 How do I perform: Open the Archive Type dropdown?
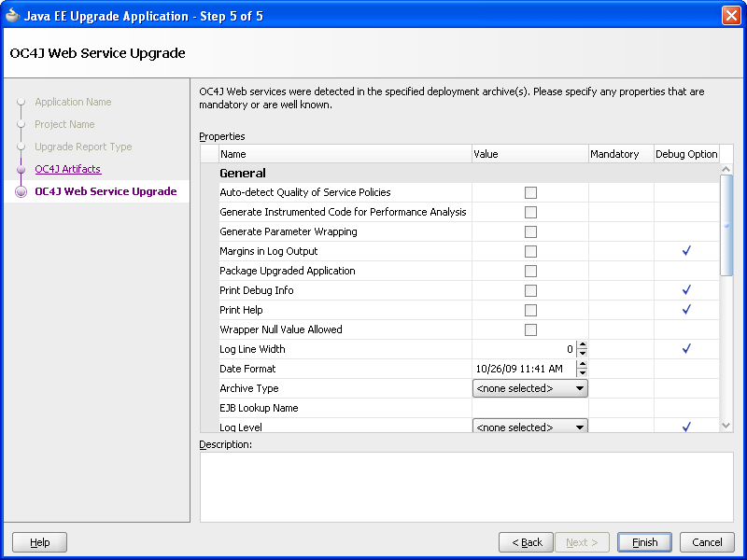point(530,388)
